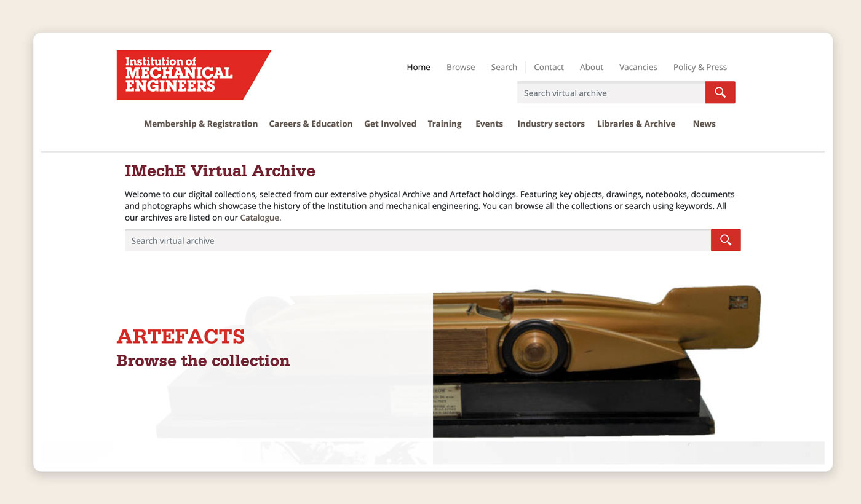Follow the Catalogue link in welcome text

[260, 218]
